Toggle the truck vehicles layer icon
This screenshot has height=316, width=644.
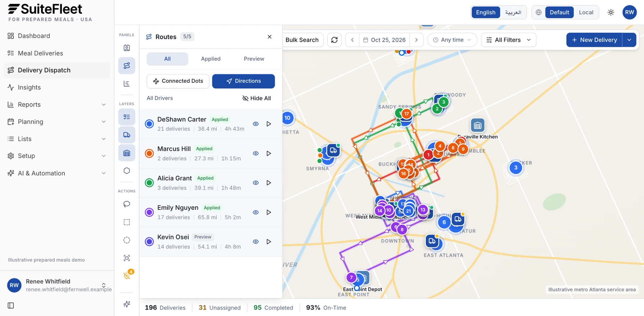[127, 135]
